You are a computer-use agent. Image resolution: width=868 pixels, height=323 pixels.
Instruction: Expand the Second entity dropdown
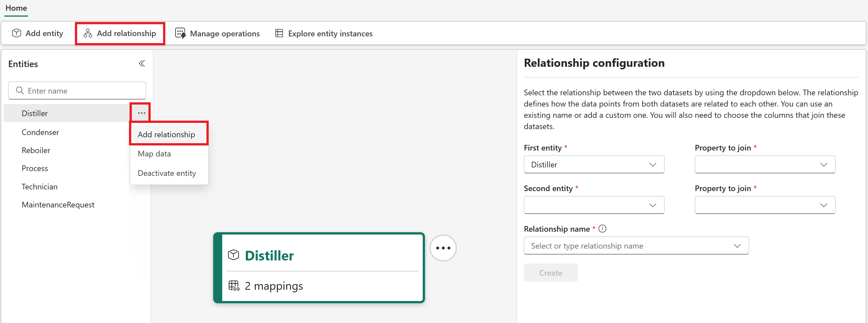(594, 205)
